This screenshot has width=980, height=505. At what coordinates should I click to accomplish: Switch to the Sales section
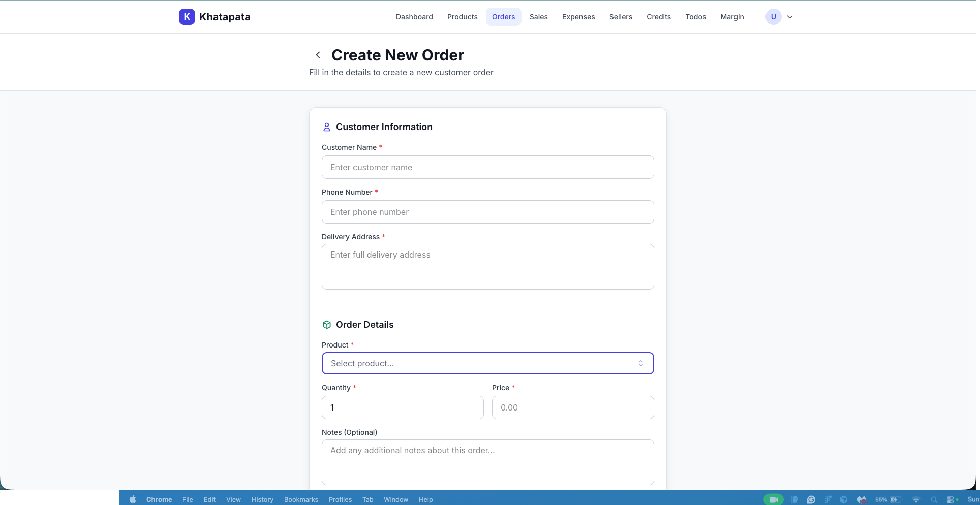[x=538, y=16]
